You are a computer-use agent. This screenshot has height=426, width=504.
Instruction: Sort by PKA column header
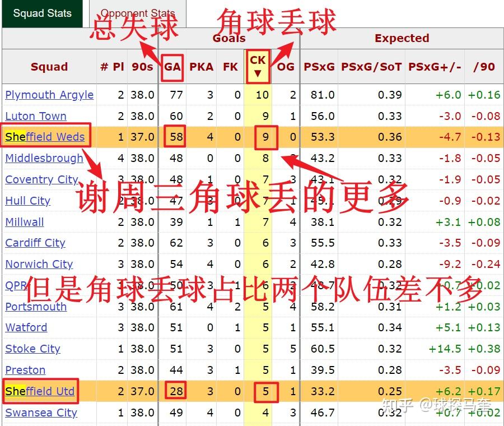tap(201, 67)
